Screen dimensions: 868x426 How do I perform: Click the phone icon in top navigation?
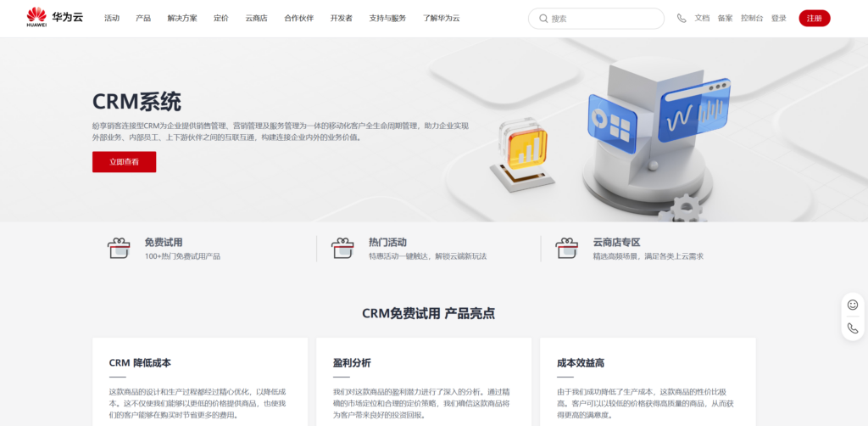pyautogui.click(x=682, y=19)
